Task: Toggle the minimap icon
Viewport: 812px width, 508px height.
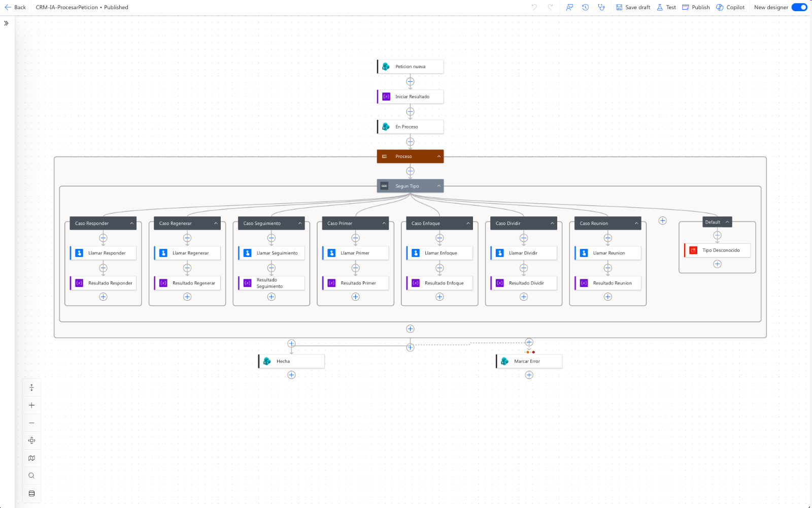Action: (x=31, y=458)
